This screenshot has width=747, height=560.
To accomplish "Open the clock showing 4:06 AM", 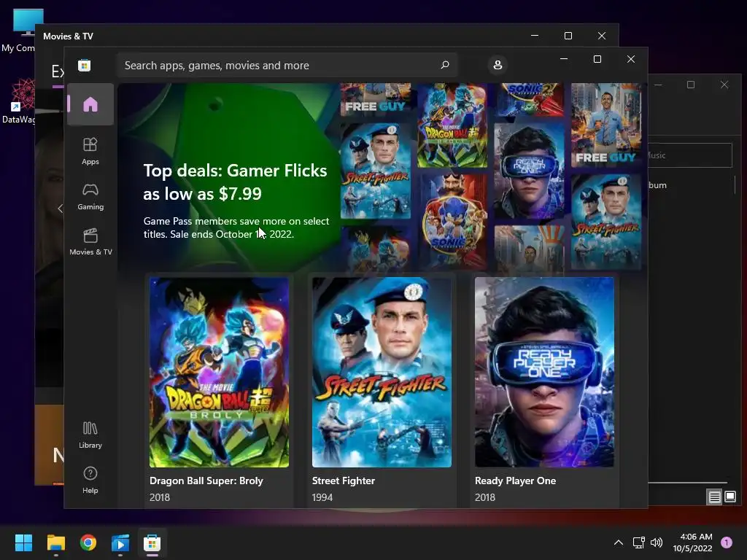I will (x=693, y=542).
